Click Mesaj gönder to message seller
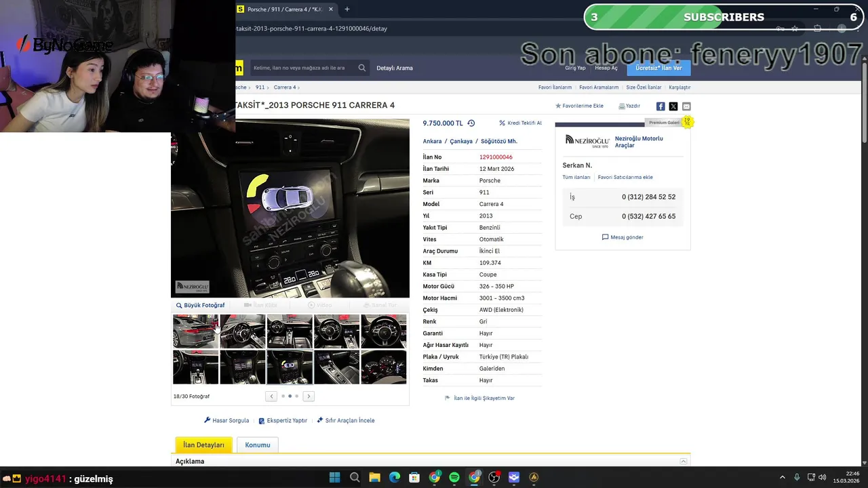 [623, 237]
